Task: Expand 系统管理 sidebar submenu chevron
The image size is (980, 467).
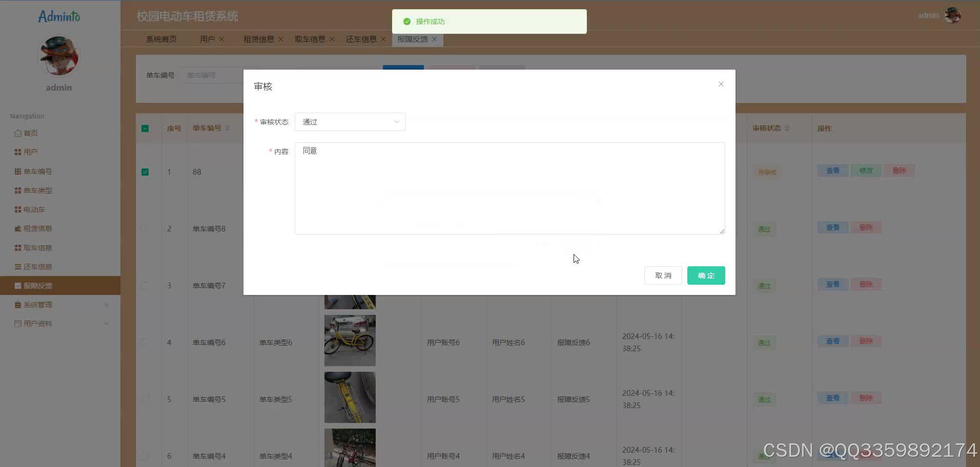Action: pyautogui.click(x=107, y=305)
